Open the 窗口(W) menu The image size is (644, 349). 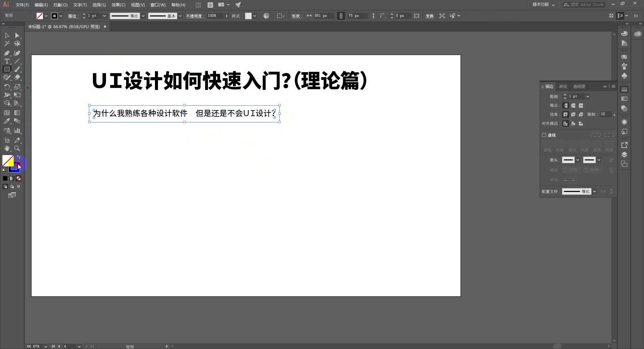click(x=158, y=5)
